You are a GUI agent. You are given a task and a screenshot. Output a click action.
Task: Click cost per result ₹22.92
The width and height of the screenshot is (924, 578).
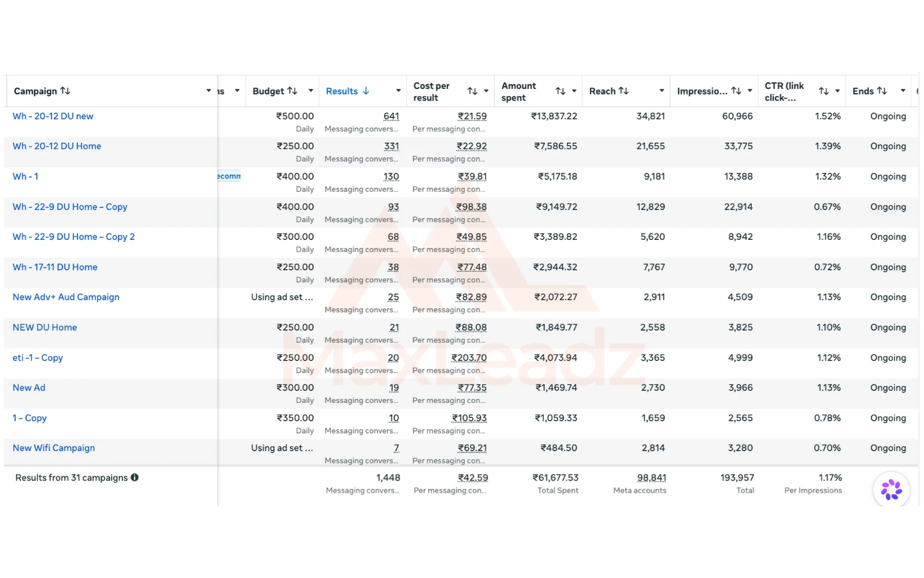(471, 146)
